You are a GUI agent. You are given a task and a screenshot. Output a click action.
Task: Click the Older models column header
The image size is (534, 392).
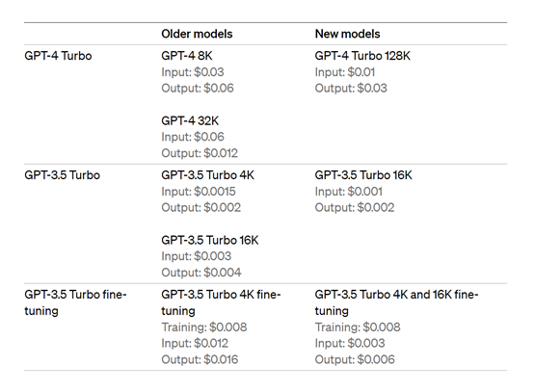[197, 34]
